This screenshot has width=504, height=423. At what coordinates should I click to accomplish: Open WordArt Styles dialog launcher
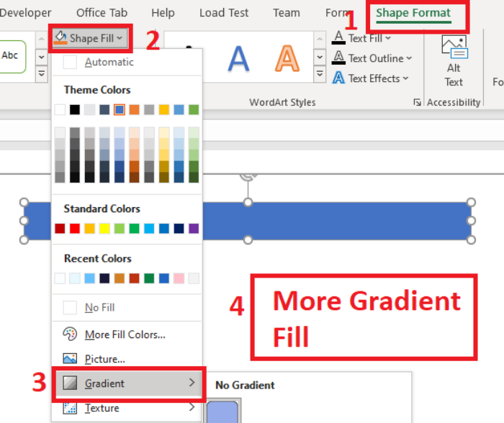point(417,102)
